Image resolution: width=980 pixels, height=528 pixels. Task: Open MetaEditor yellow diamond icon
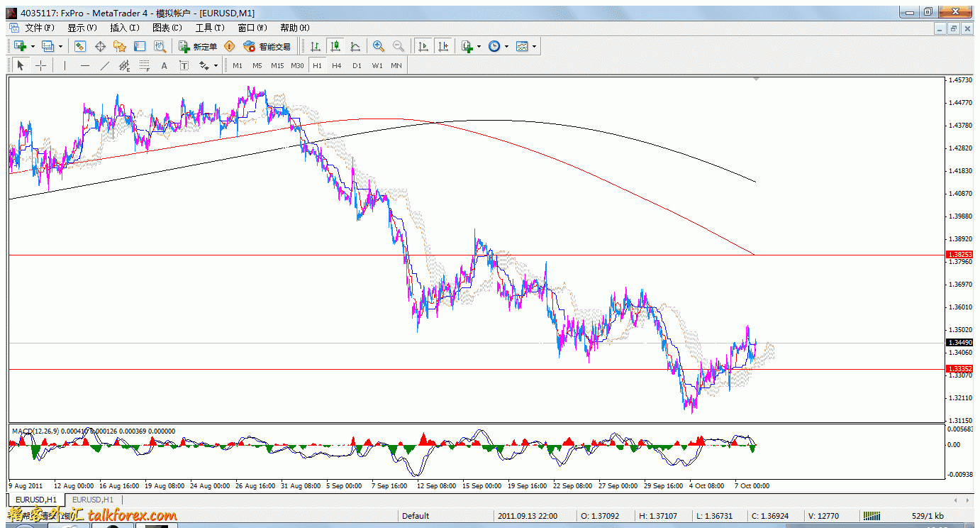pyautogui.click(x=229, y=46)
